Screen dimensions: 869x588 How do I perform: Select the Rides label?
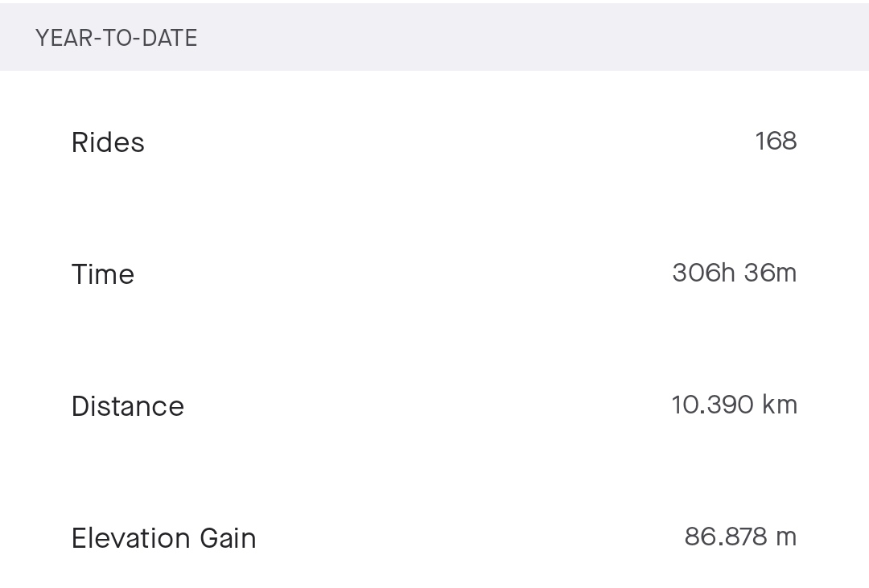(108, 143)
